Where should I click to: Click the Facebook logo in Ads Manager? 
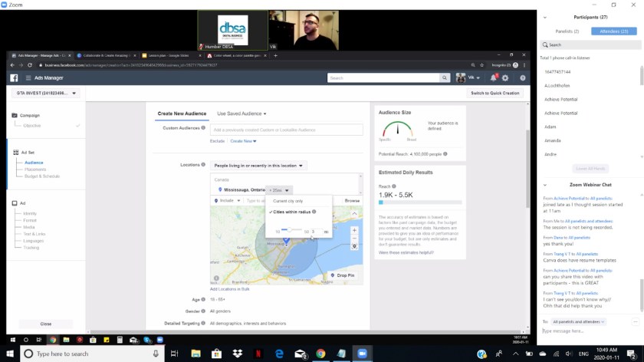(14, 78)
